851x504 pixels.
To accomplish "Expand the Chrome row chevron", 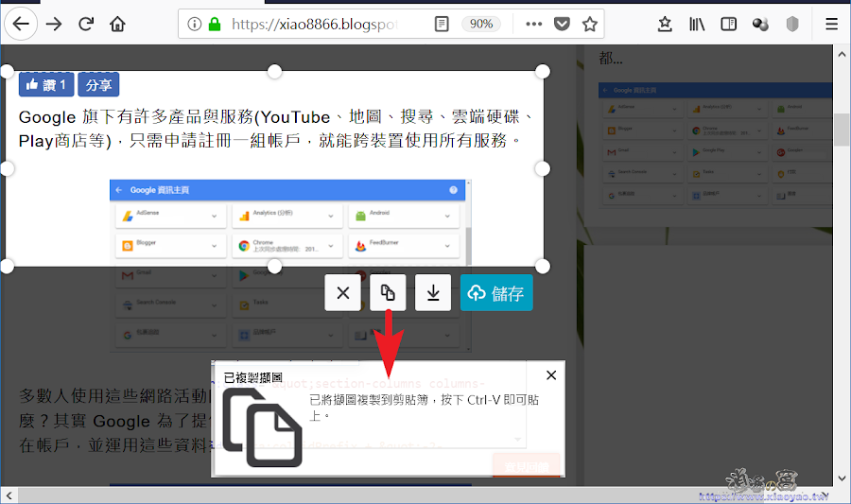I will point(331,246).
